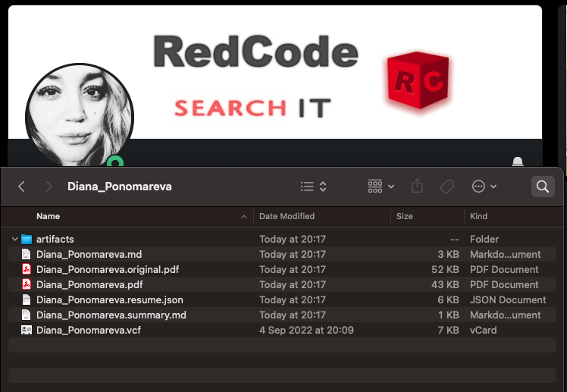Click the JSON Document kind cell

pyautogui.click(x=508, y=299)
